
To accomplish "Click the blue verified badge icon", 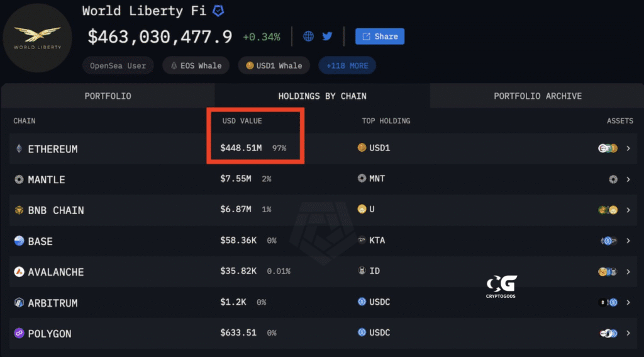I will point(218,11).
